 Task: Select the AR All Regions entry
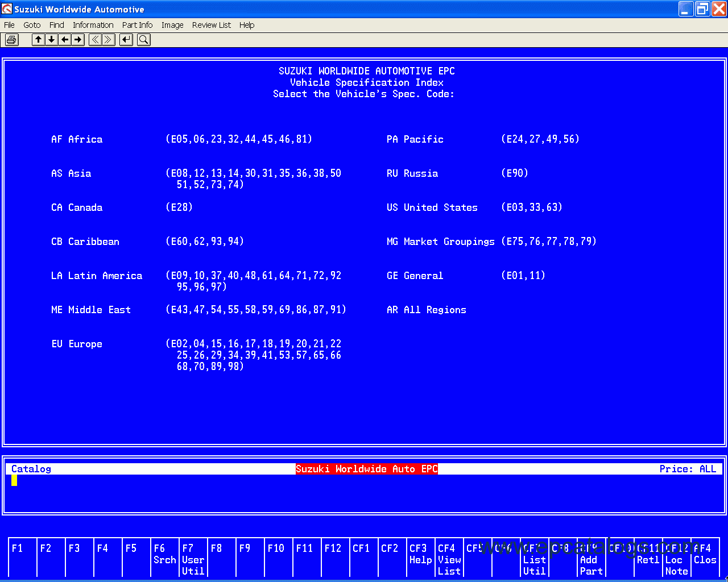pyautogui.click(x=427, y=310)
